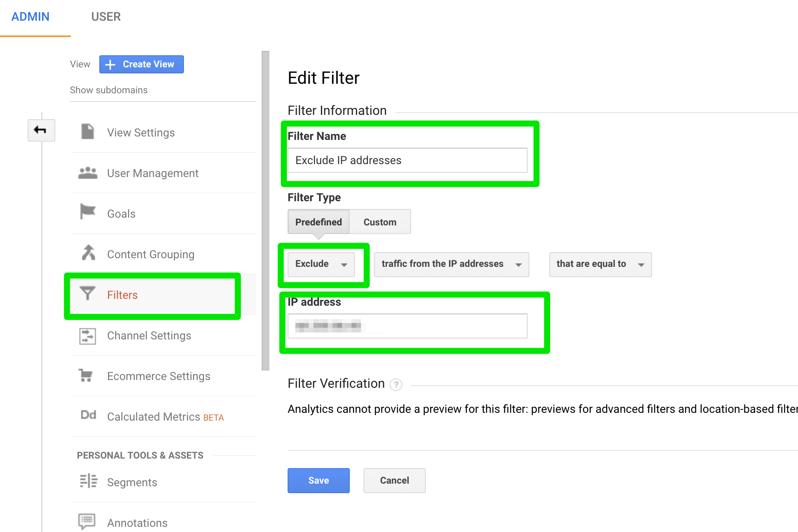Save the Exclude IP addresses filter

click(x=318, y=480)
